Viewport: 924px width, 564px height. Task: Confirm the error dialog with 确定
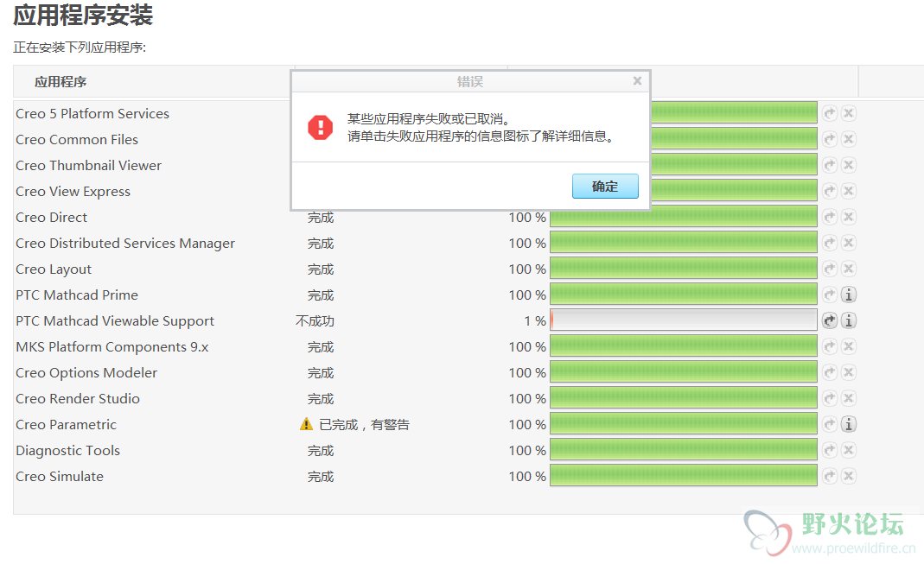(x=605, y=186)
